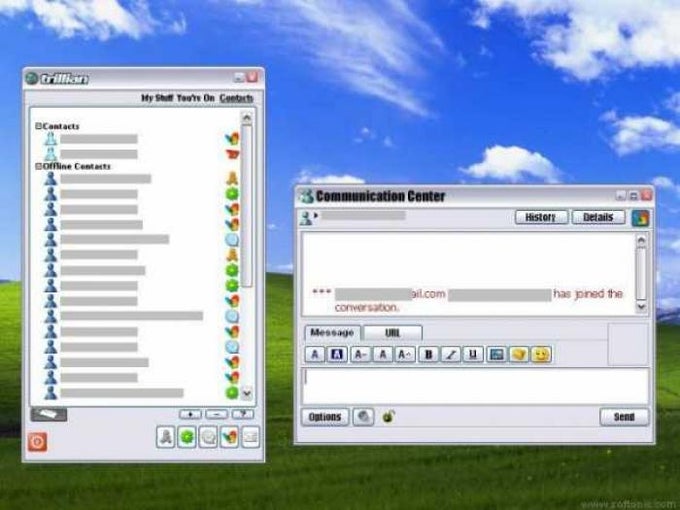Toggle bold formatting
Viewport: 680px width, 510px height.
pyautogui.click(x=428, y=354)
